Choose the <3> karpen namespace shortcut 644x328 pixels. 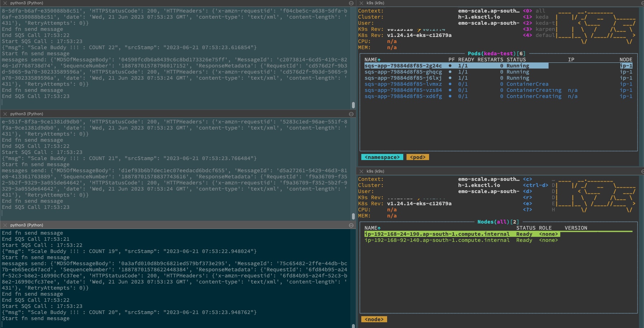539,29
